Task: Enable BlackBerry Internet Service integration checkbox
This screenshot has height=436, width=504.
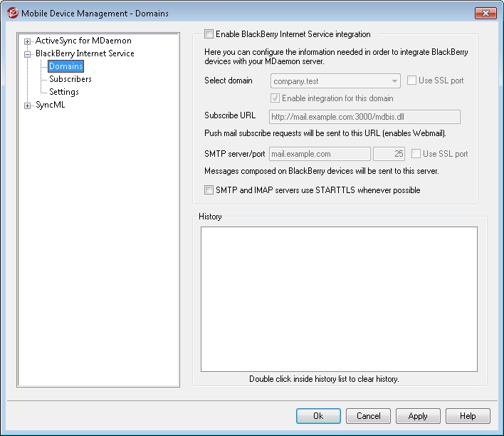Action: (209, 34)
